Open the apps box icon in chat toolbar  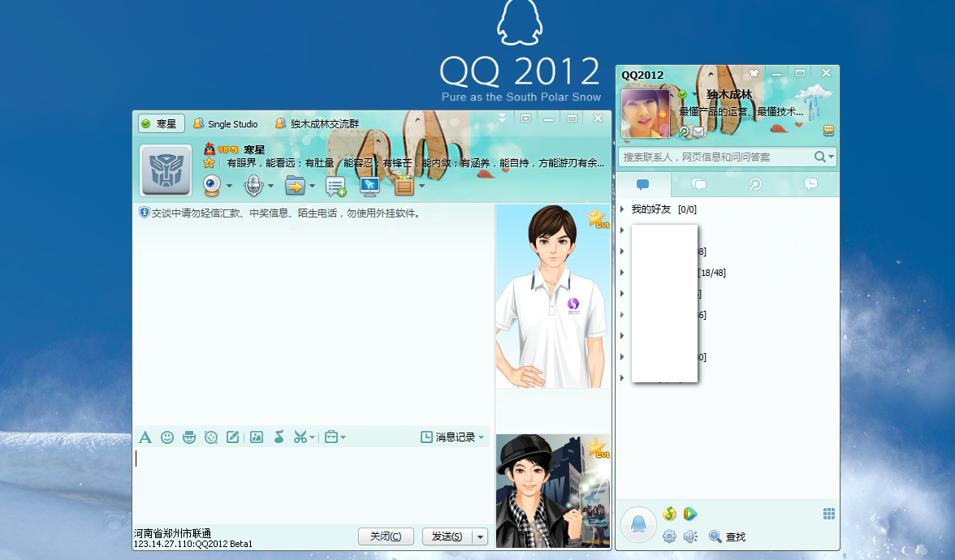click(x=404, y=186)
